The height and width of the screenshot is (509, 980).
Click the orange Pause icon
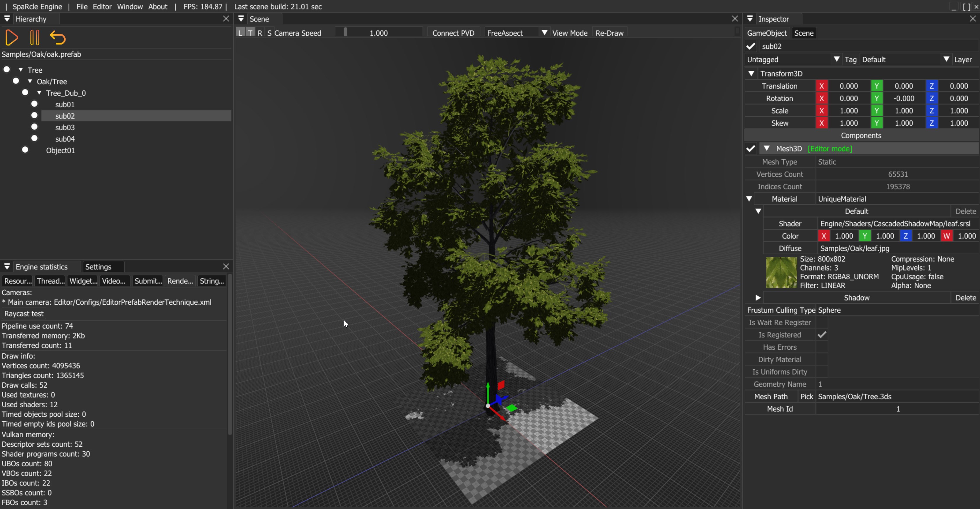click(34, 38)
